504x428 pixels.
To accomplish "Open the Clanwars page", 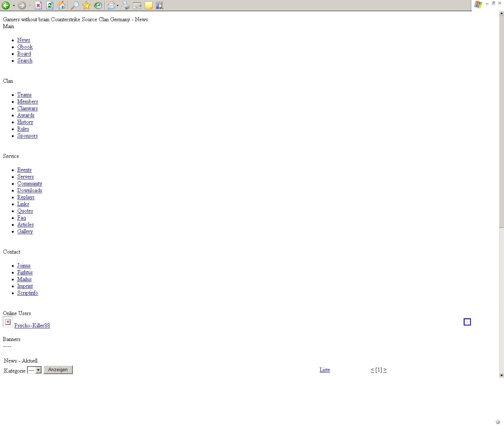I will [27, 108].
